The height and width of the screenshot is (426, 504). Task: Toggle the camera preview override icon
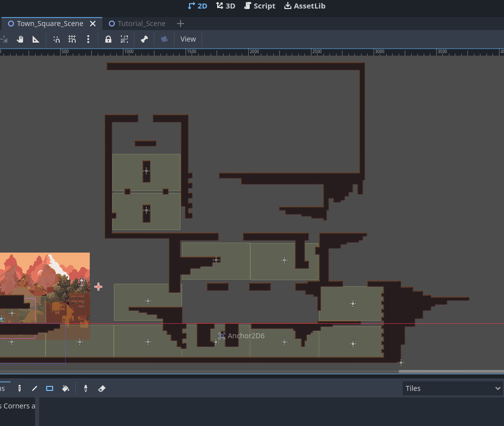point(164,39)
